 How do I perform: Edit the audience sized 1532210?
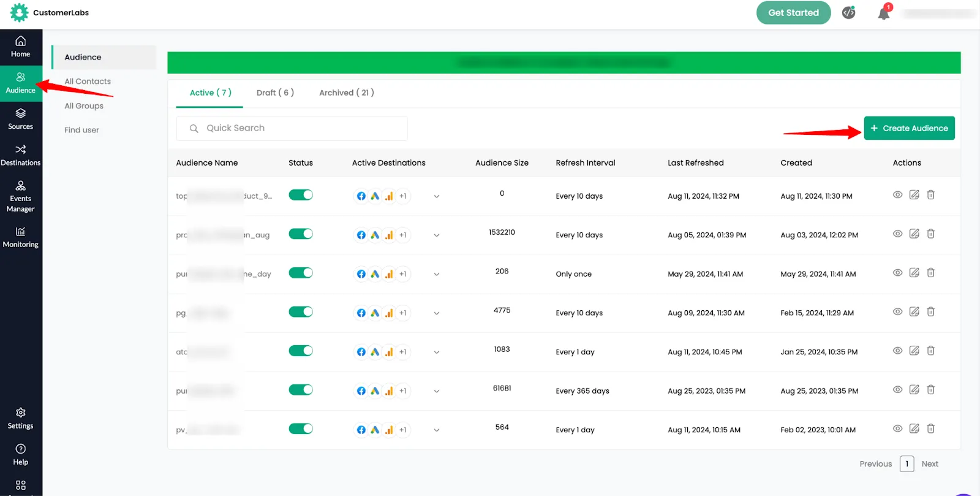[x=914, y=234]
